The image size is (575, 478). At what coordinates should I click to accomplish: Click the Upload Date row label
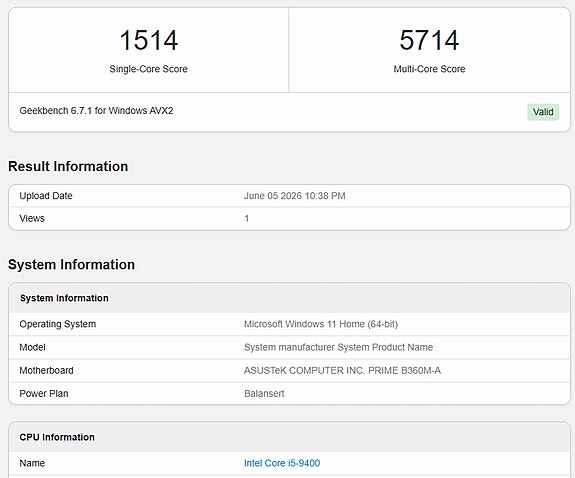[46, 196]
